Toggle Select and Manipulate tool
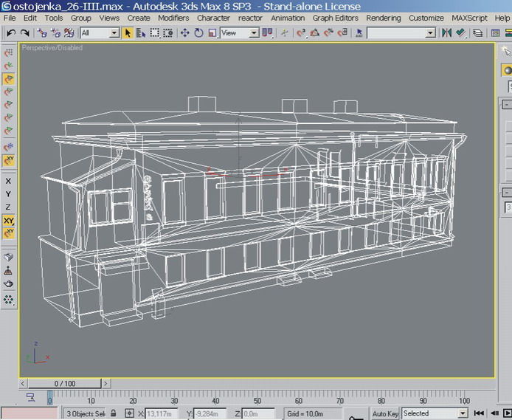The image size is (512, 420). (x=285, y=33)
